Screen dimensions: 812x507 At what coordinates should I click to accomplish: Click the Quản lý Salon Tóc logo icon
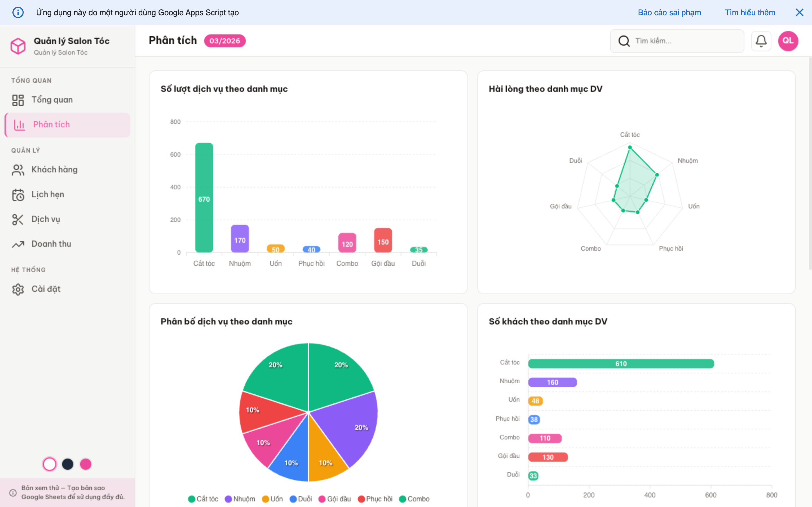[x=18, y=46]
